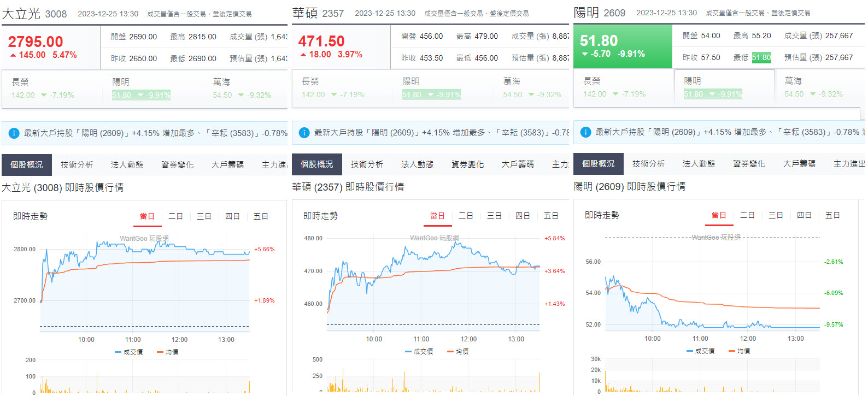Screen dimensions: 868x396
Task: Toggle 成交價 legend in 華碩 chart
Action: 419,352
